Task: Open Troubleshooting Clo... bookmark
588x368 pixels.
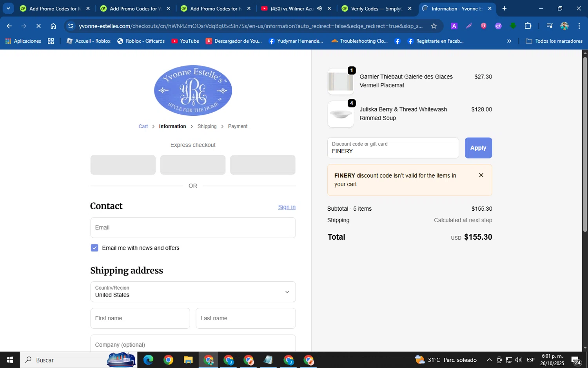Action: 359,41
